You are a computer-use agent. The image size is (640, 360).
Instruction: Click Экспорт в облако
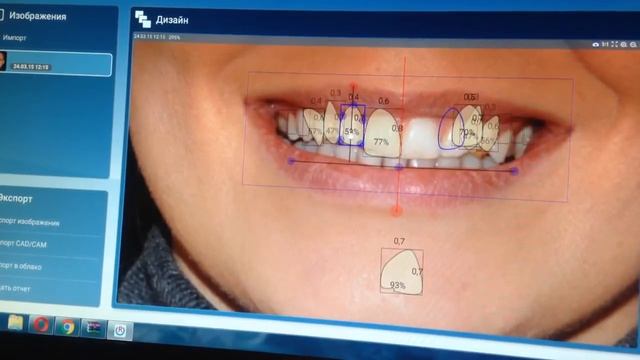coord(21,266)
